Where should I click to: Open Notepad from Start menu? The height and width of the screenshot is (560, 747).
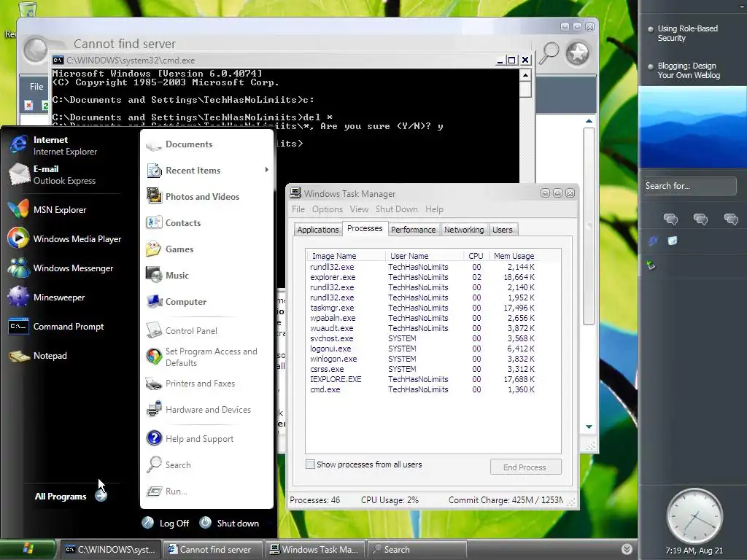pos(38,356)
